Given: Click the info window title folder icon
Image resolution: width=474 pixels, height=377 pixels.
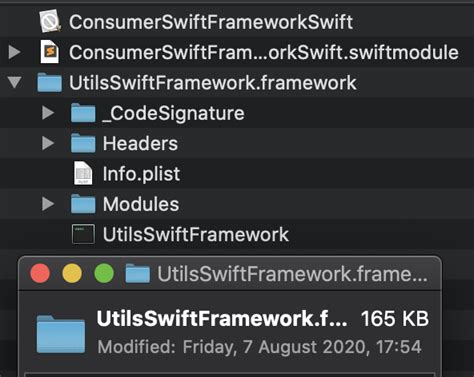Looking at the screenshot, I should pyautogui.click(x=138, y=274).
